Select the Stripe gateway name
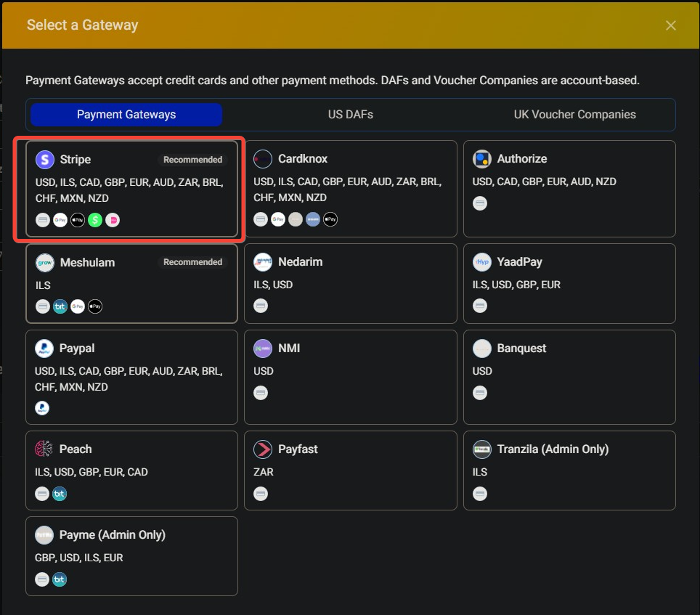 tap(76, 159)
